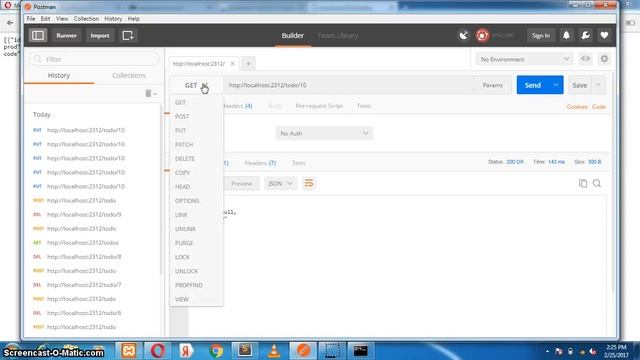Click the request URL field
This screenshot has width=640, height=360.
pyautogui.click(x=349, y=85)
